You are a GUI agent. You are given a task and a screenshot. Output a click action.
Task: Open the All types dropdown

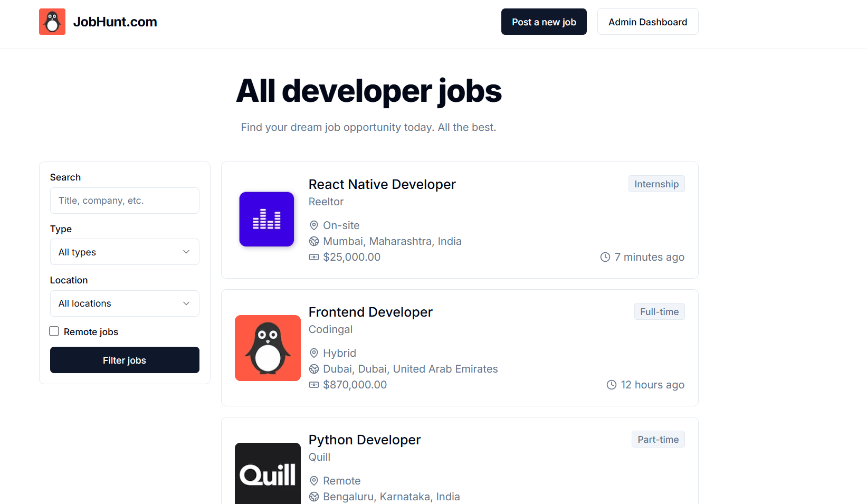(125, 252)
